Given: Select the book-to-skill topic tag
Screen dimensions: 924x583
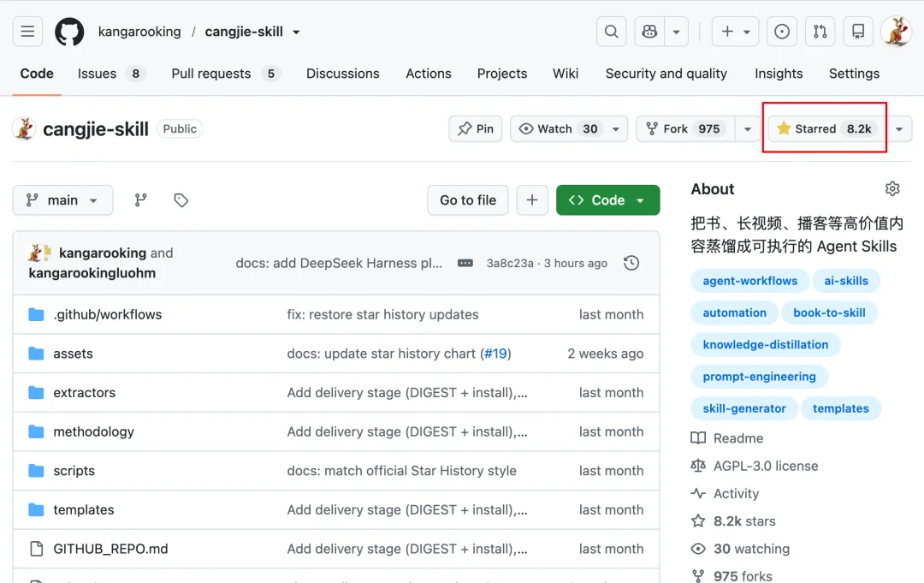Looking at the screenshot, I should tap(829, 312).
